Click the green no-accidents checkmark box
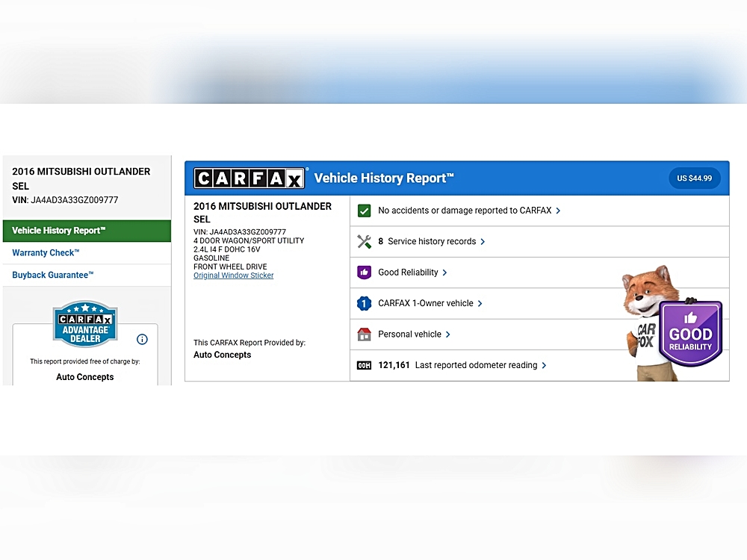747x560 pixels. pos(364,211)
